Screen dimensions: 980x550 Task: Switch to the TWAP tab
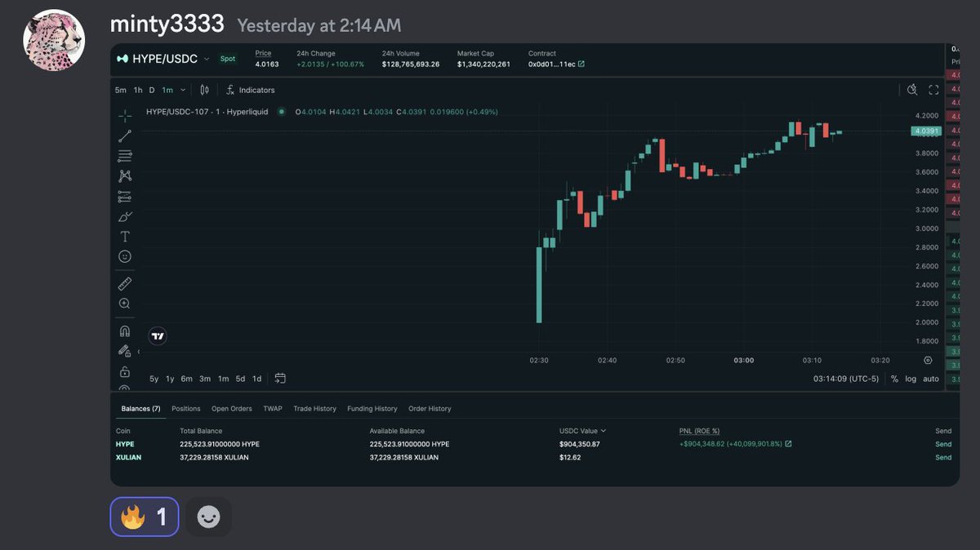(273, 408)
